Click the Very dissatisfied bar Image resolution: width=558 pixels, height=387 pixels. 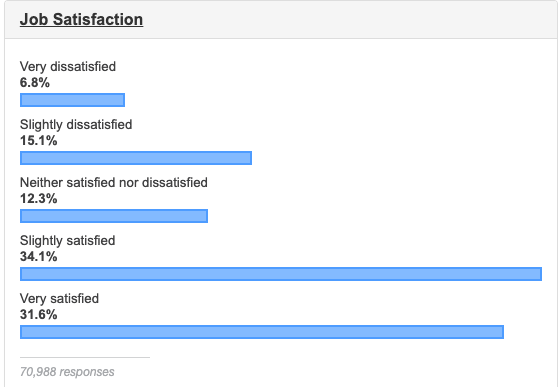pos(73,100)
